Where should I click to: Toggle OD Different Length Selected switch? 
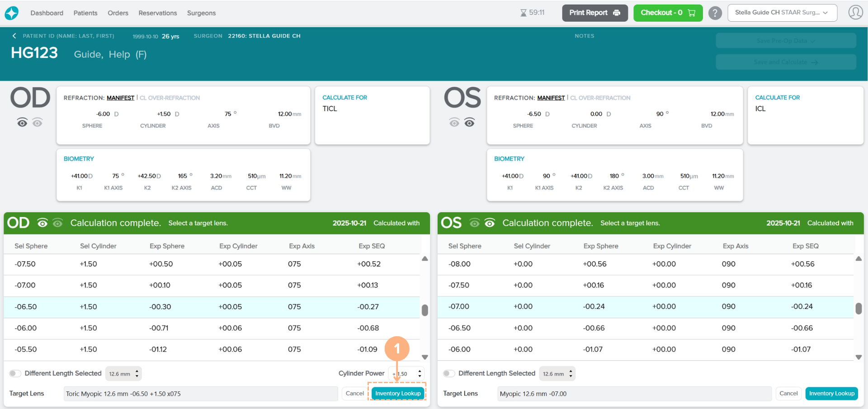(x=15, y=373)
